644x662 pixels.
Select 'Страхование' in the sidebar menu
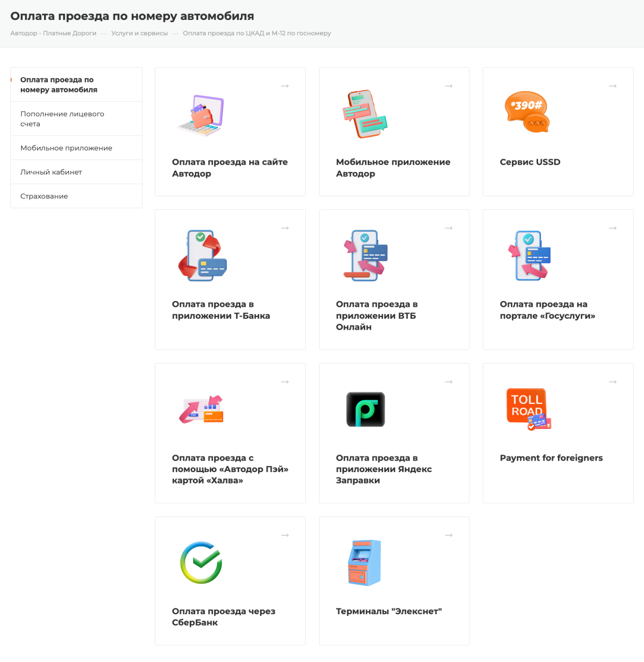click(x=76, y=196)
